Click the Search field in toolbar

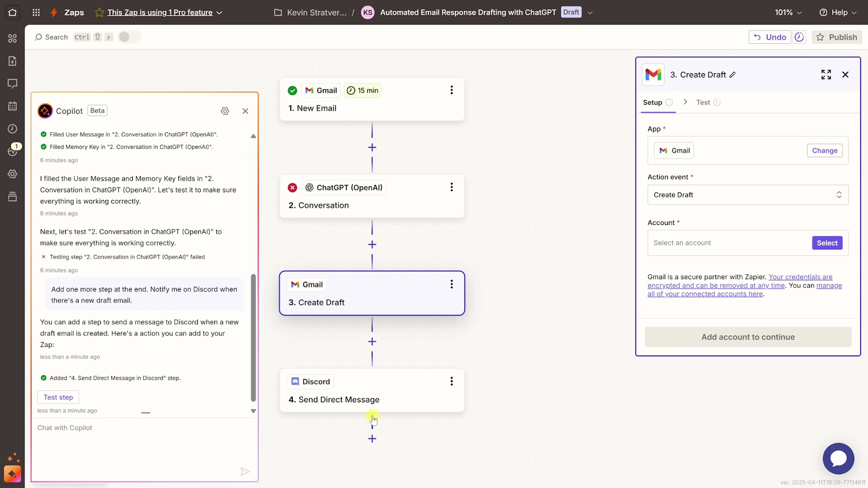coord(52,37)
